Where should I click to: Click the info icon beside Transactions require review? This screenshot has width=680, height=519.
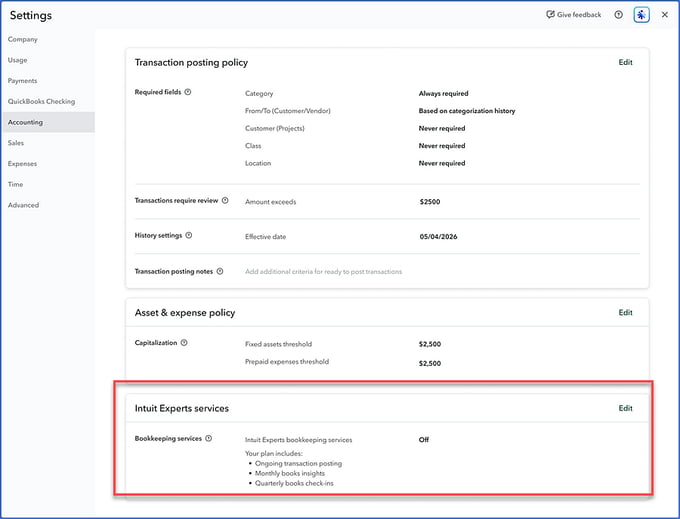tap(225, 200)
